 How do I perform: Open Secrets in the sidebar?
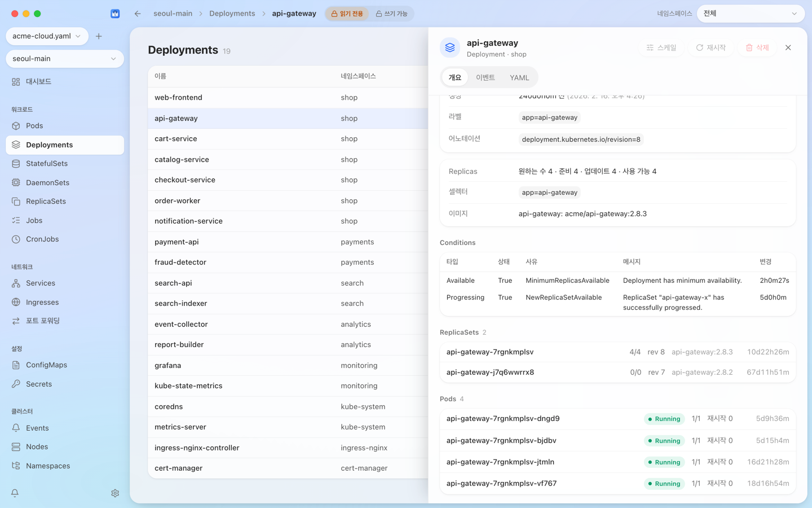click(x=65, y=384)
